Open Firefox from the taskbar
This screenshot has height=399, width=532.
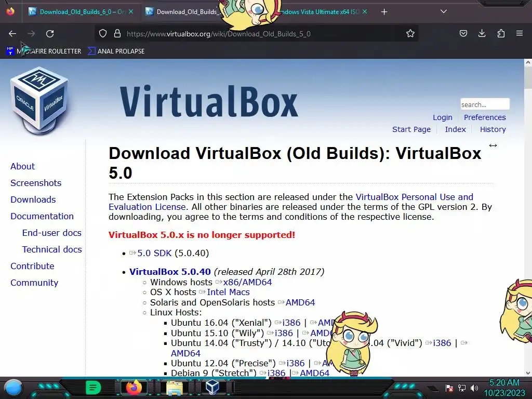[x=134, y=388]
